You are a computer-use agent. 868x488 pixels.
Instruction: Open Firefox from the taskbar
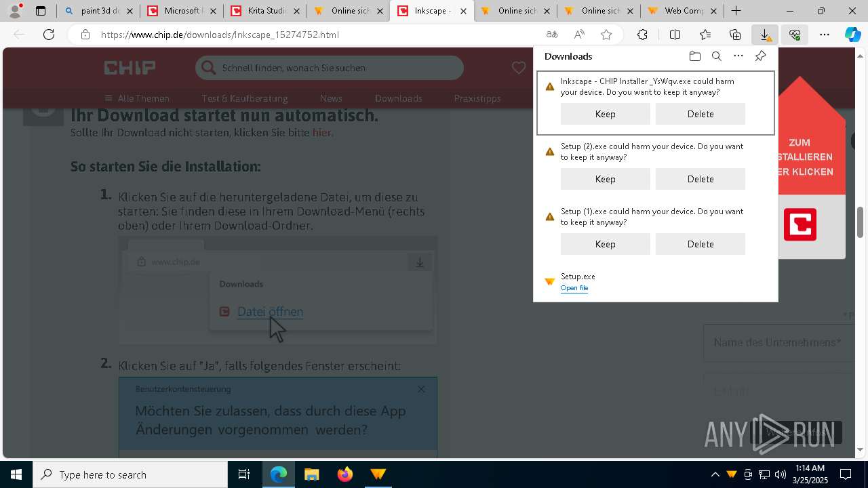(x=344, y=474)
